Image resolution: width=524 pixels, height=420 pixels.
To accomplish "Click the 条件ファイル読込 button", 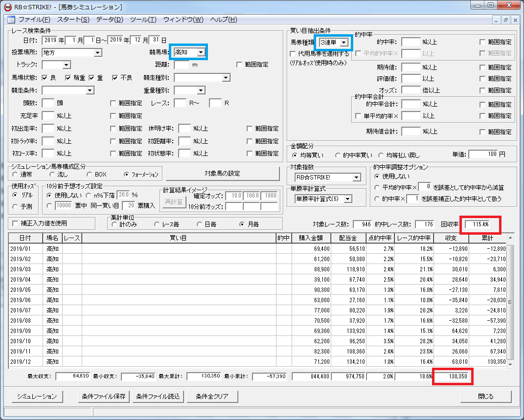I will (x=158, y=397).
